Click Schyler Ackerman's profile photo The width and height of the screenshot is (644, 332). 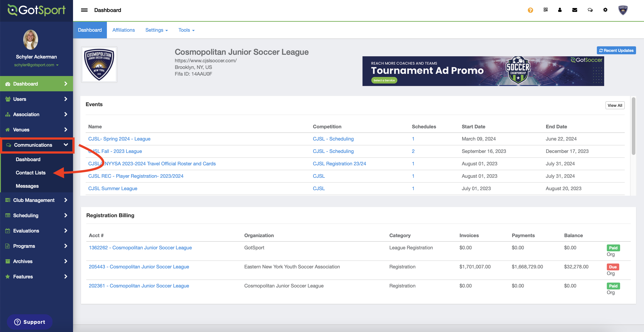(x=31, y=39)
